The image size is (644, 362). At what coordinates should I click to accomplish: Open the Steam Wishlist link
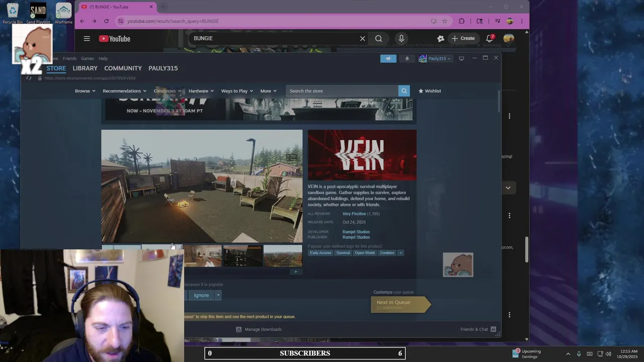[x=430, y=91]
